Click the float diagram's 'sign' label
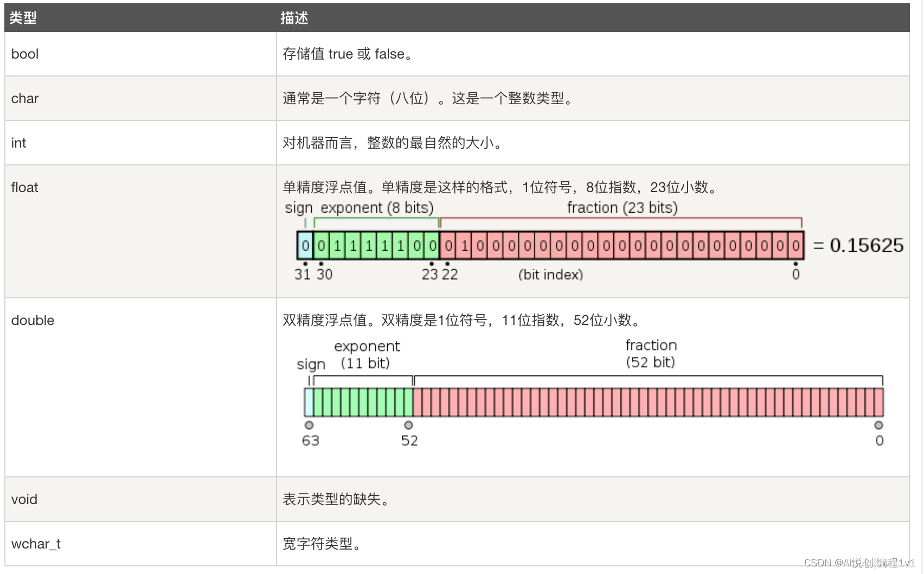This screenshot has height=574, width=924. pyautogui.click(x=299, y=208)
